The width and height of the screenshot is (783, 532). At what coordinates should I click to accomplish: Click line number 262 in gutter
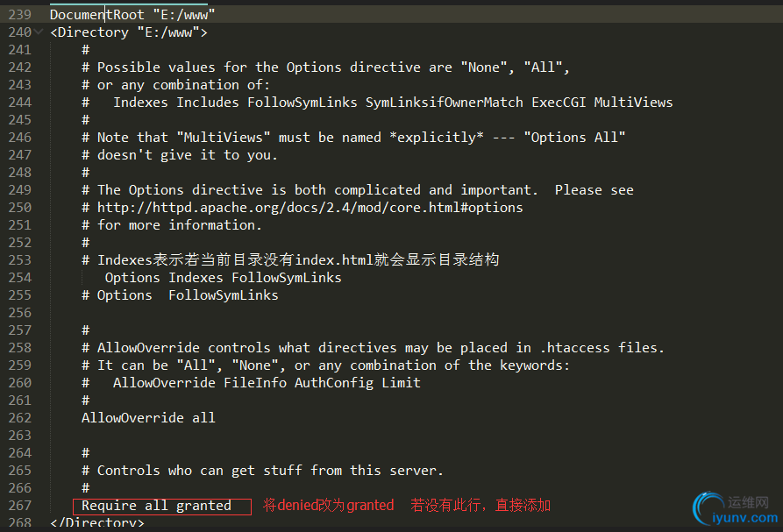pos(20,418)
